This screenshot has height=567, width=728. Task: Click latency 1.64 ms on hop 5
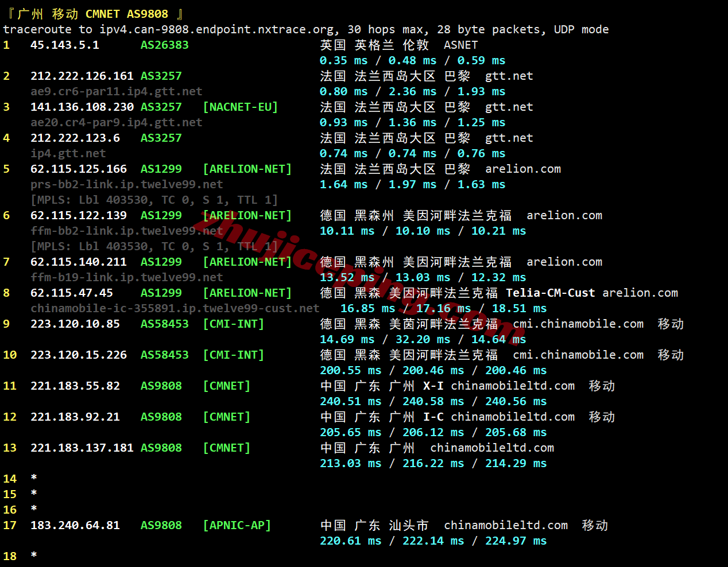click(344, 184)
